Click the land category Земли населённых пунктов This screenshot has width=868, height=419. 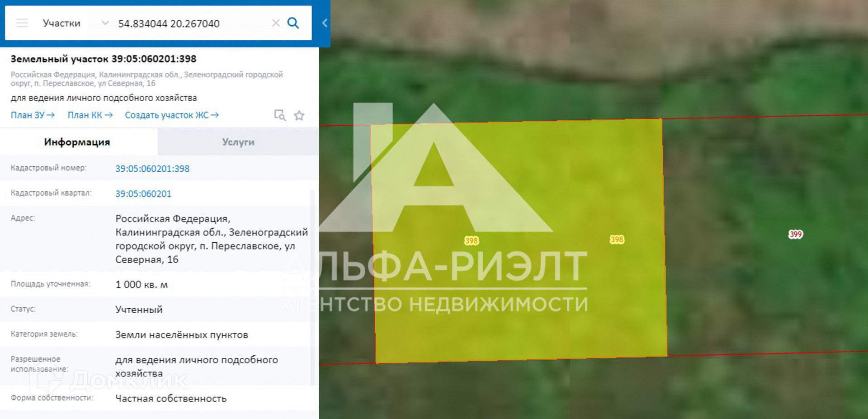(182, 335)
